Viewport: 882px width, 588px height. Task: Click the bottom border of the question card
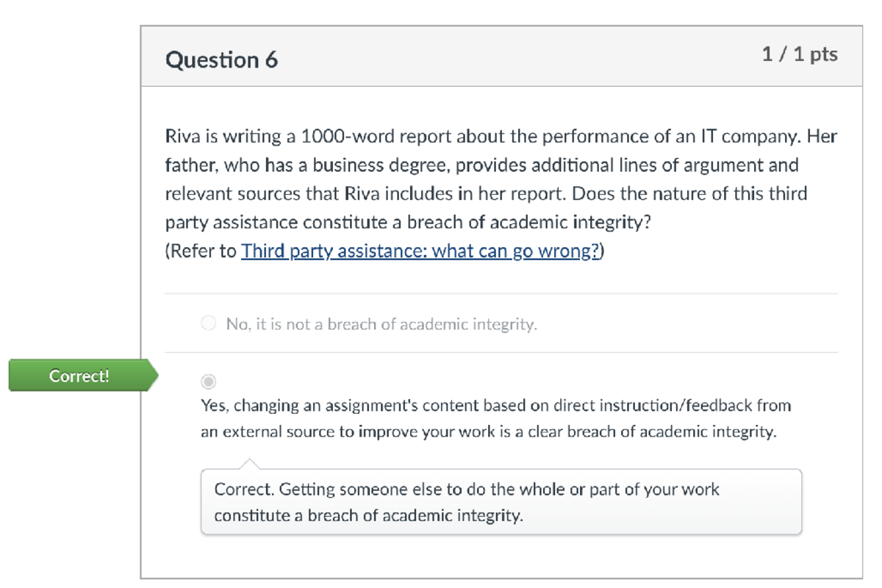[502, 576]
